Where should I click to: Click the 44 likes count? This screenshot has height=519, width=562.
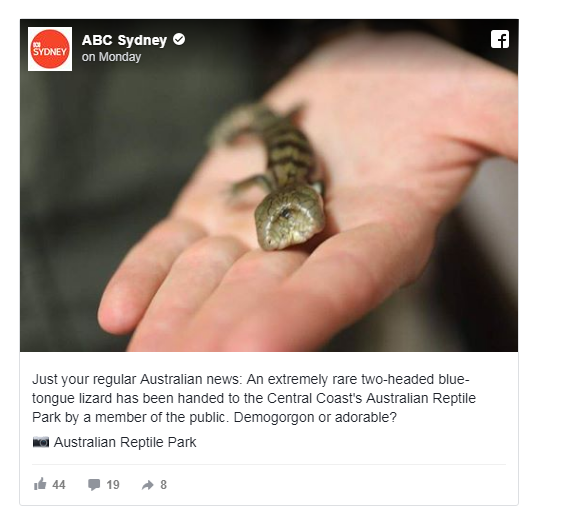pos(59,485)
